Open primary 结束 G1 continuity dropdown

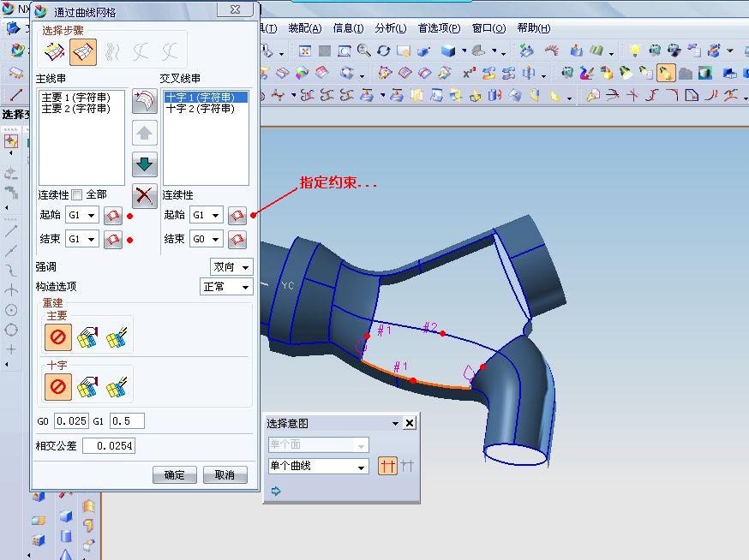click(82, 239)
